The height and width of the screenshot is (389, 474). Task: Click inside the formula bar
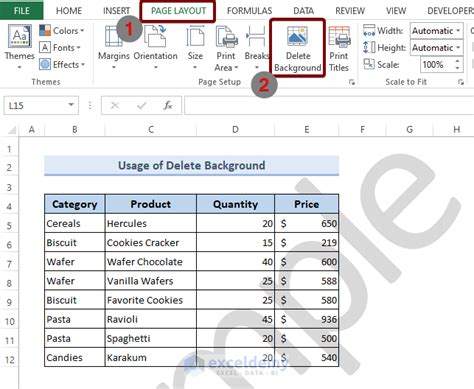click(329, 106)
